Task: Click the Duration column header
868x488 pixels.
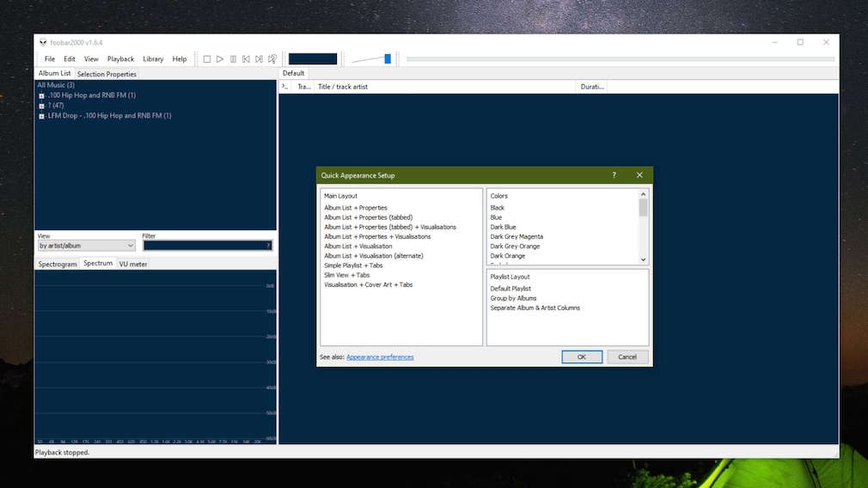Action: point(592,87)
